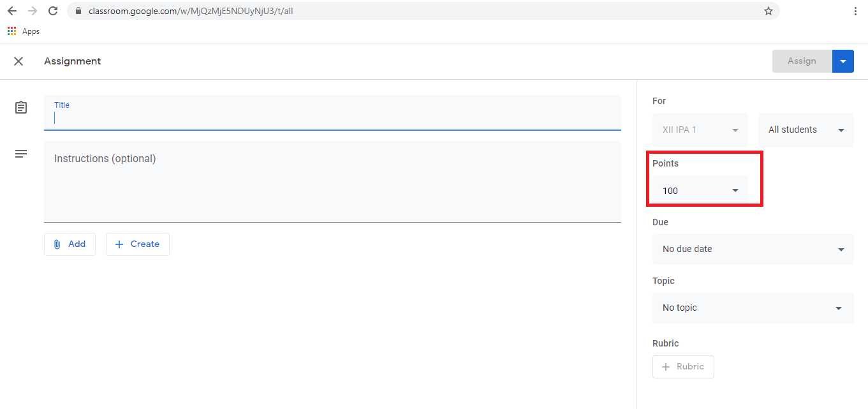Click into the Instructions (optional) text area

click(x=332, y=182)
